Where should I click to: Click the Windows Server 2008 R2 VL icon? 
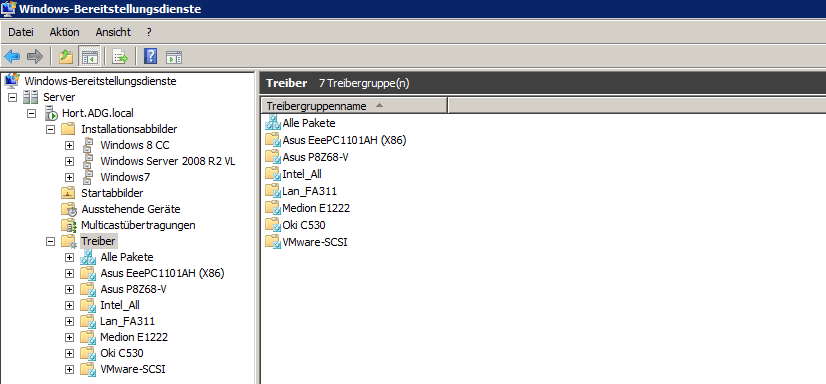tap(88, 161)
